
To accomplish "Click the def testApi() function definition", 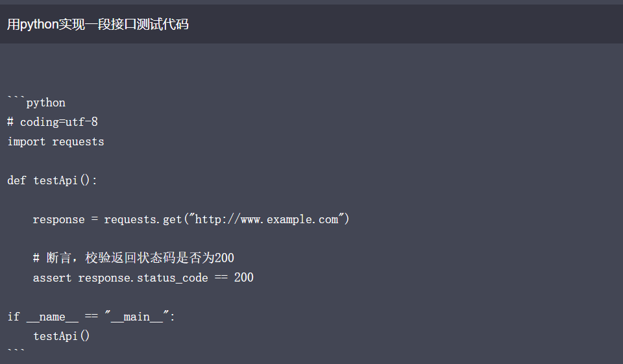I will tap(52, 180).
